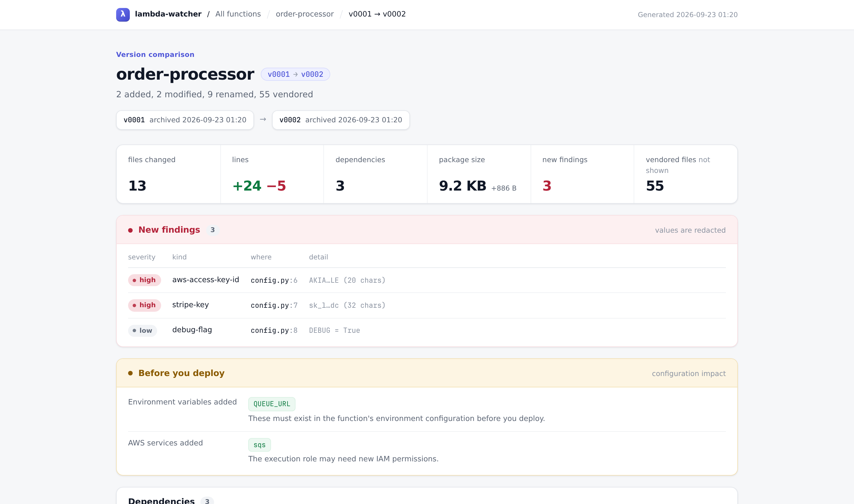
Task: Click the kind column header
Action: (x=179, y=257)
